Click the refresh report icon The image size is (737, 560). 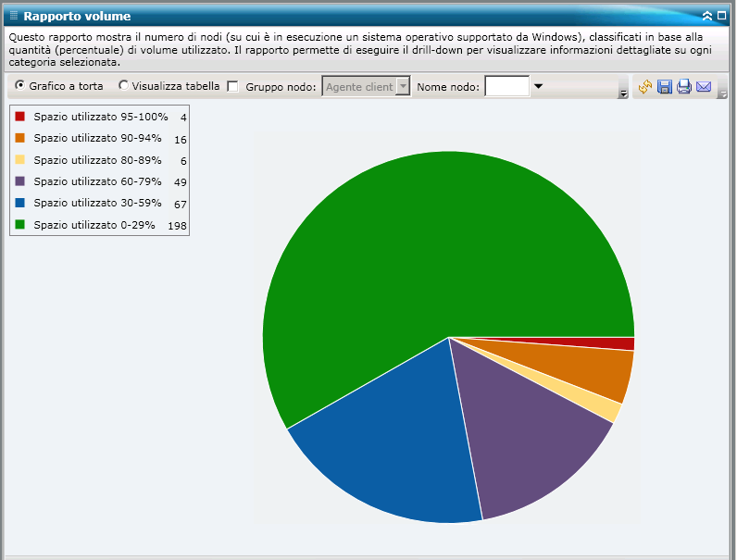[644, 86]
